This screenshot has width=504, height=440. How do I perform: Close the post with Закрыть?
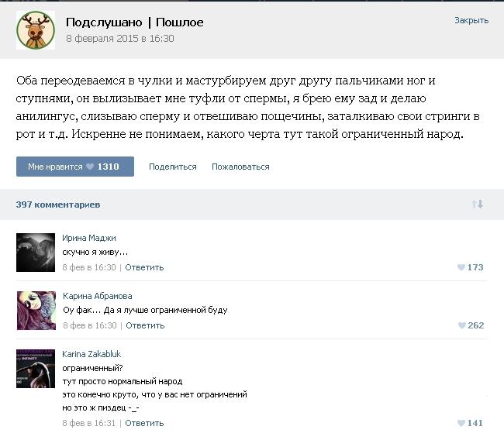[471, 21]
